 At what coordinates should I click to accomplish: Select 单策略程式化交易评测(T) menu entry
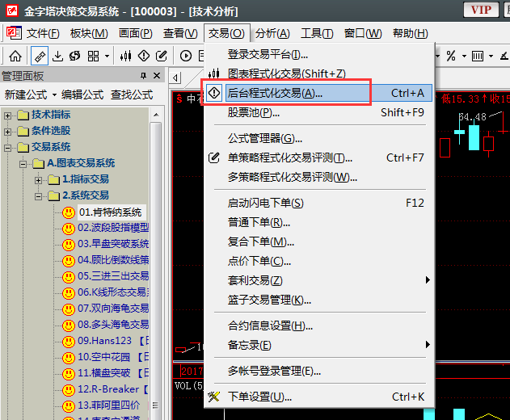click(x=319, y=157)
